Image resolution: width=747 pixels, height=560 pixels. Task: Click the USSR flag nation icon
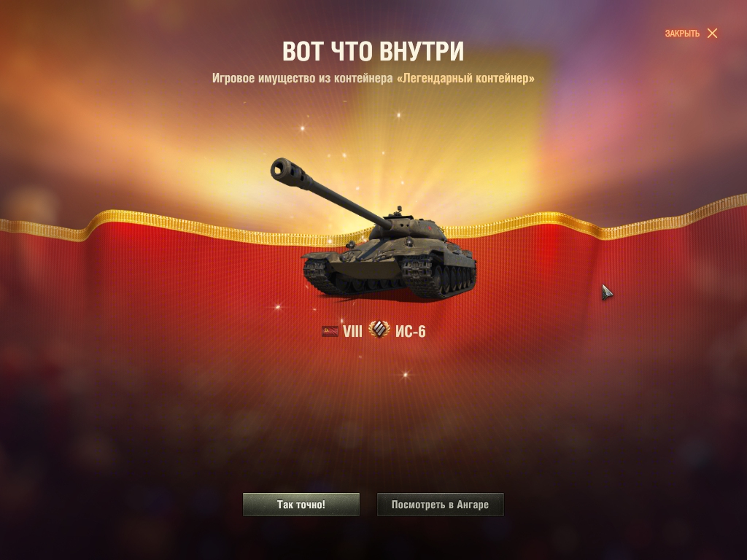(x=330, y=331)
